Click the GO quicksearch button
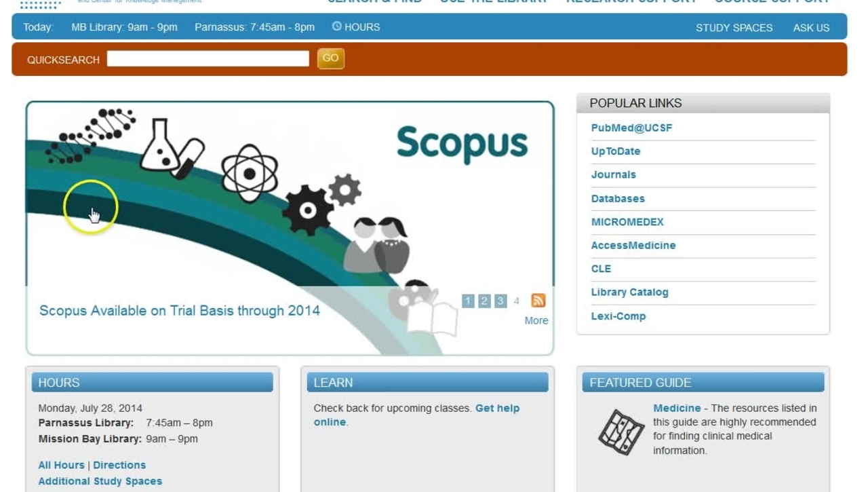Viewport: 868px width, 492px height. pos(331,58)
